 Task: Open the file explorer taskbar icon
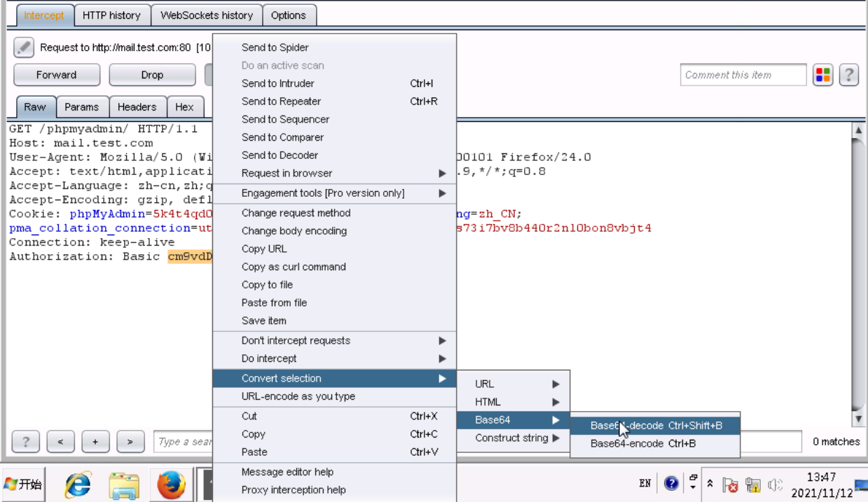(x=124, y=484)
